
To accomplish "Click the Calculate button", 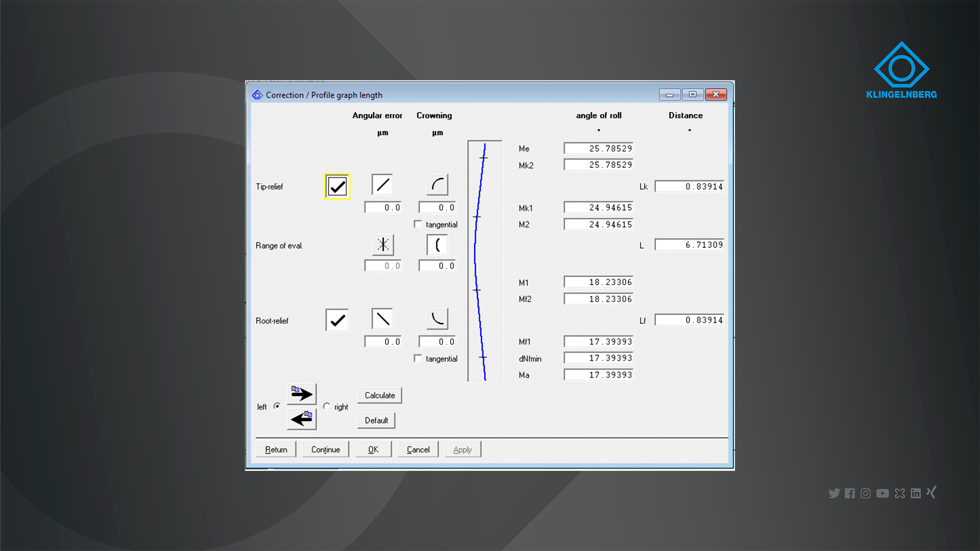I will click(x=380, y=395).
